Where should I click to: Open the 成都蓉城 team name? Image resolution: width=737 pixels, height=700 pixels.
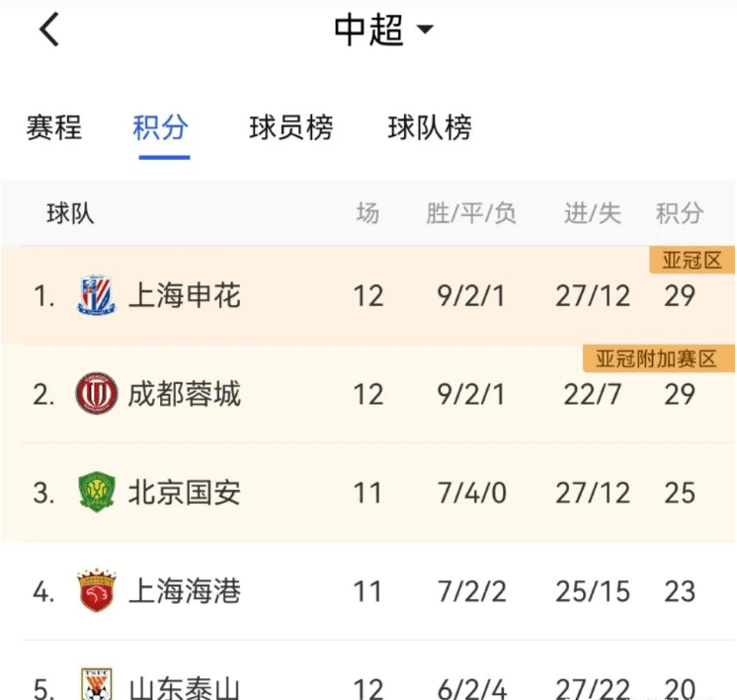click(x=185, y=394)
